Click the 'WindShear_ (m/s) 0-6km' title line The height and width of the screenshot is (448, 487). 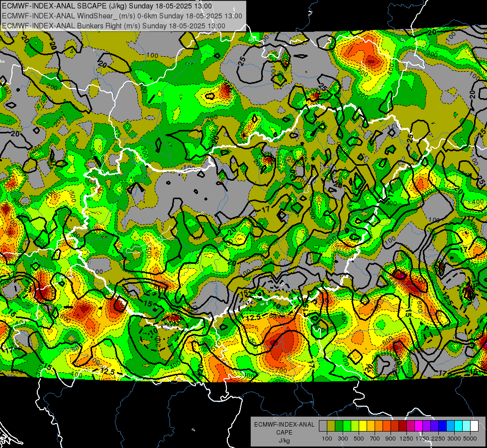tap(122, 16)
